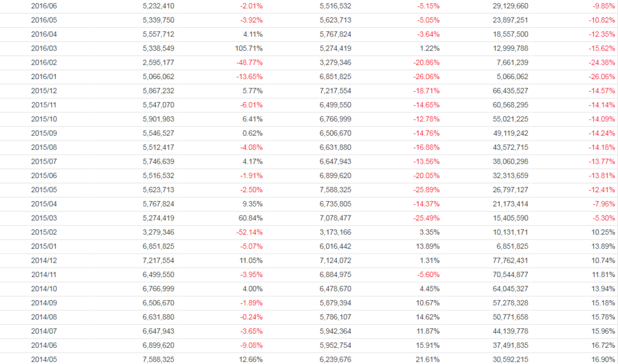Select the -9.85% percentage cell
The height and width of the screenshot is (364, 618).
coord(602,6)
